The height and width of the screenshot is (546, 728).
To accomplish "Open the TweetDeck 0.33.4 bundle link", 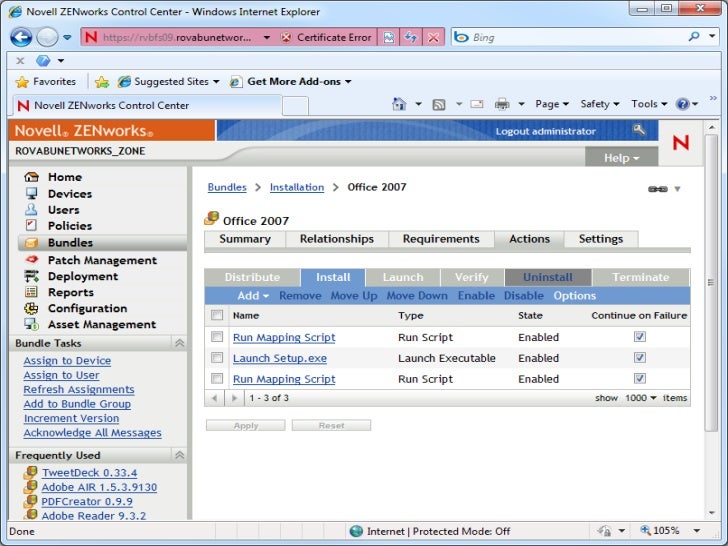I will [x=90, y=473].
